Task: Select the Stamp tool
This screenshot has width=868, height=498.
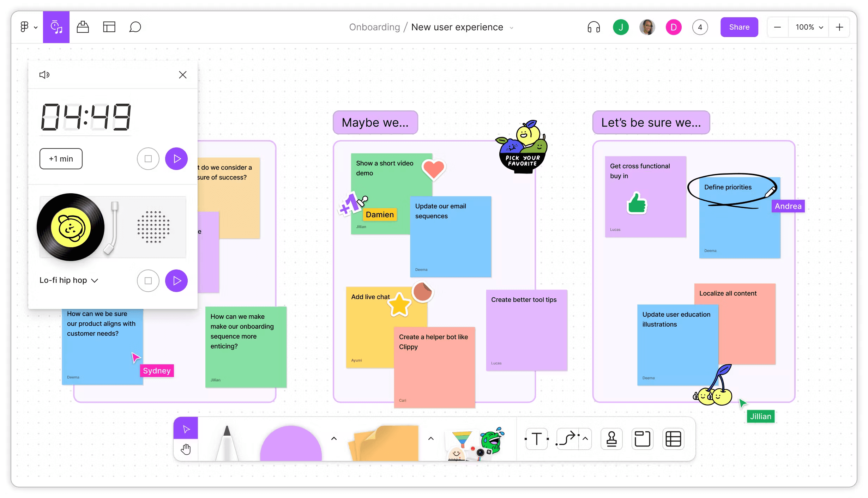Action: tap(611, 439)
